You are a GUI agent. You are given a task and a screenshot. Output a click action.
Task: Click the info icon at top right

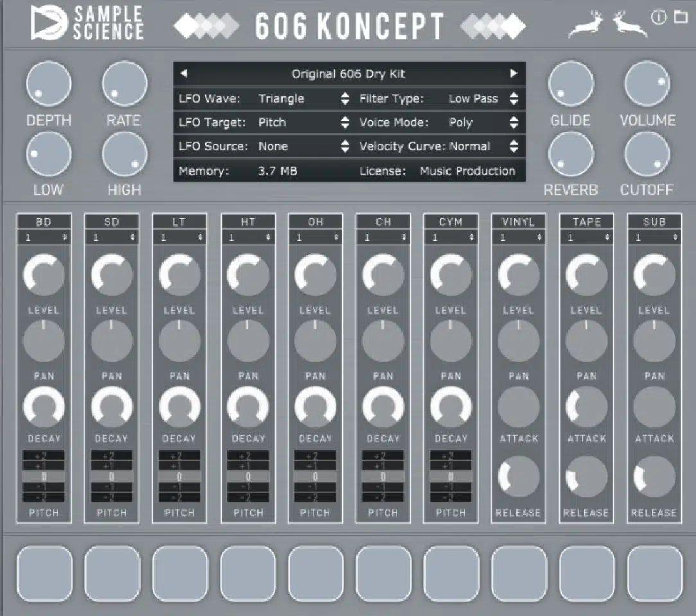tap(659, 17)
